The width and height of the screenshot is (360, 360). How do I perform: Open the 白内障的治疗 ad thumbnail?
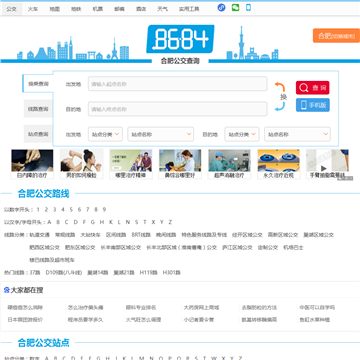32,164
